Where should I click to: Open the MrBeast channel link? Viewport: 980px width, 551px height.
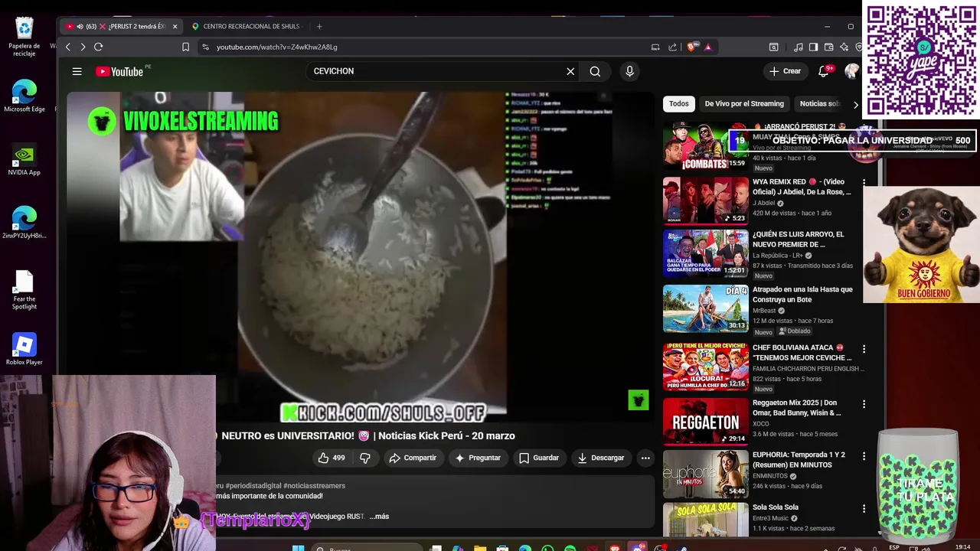[765, 311]
